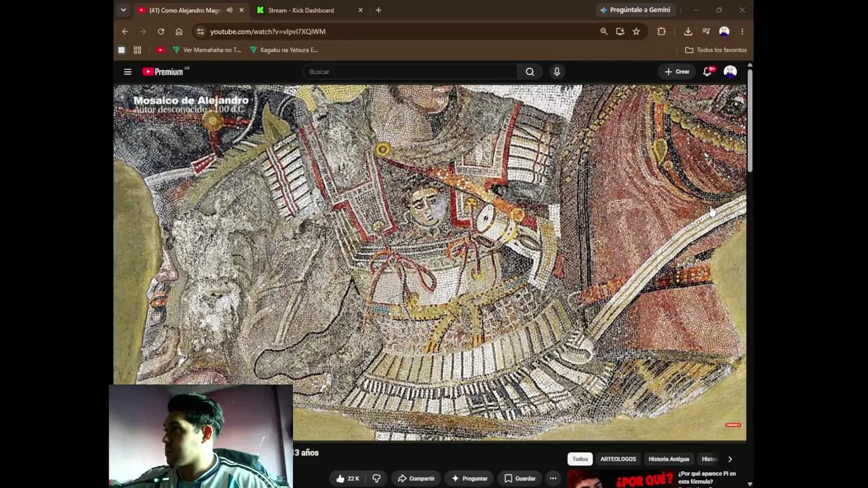Click the Compartir share button
This screenshot has width=868, height=488.
coord(416,479)
